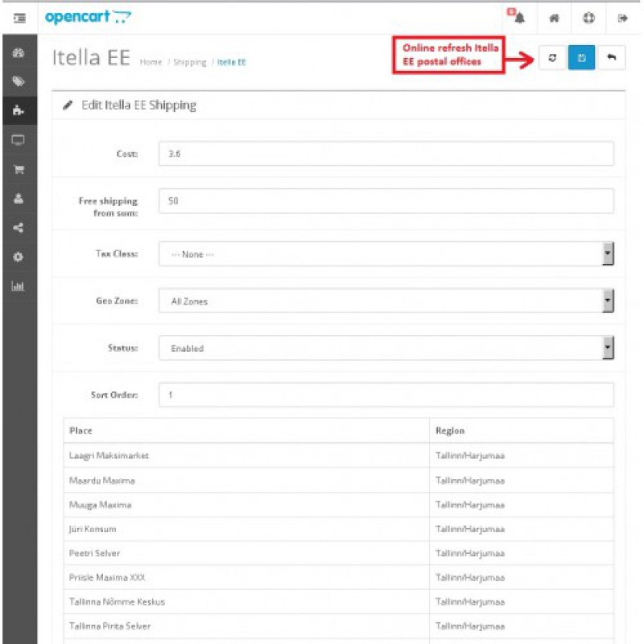Screen dimensions: 644x644
Task: Click the Edit Itella EE Shipping heading
Action: point(138,105)
